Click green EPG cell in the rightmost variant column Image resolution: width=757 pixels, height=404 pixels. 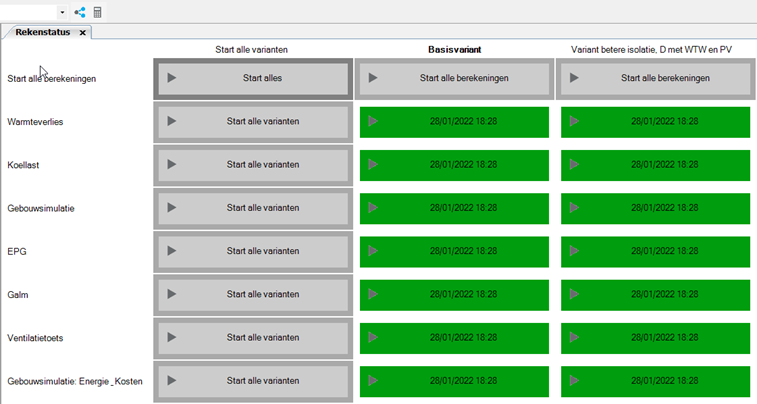655,251
